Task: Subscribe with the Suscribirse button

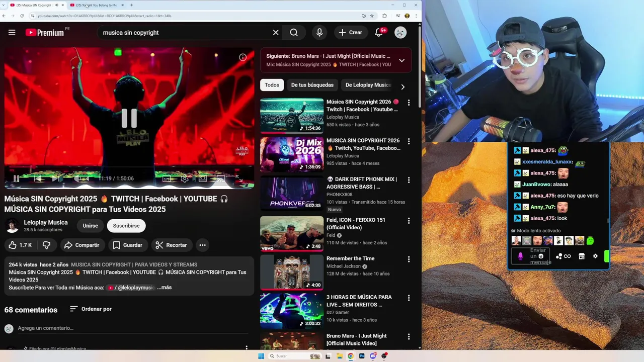Action: pos(126,226)
